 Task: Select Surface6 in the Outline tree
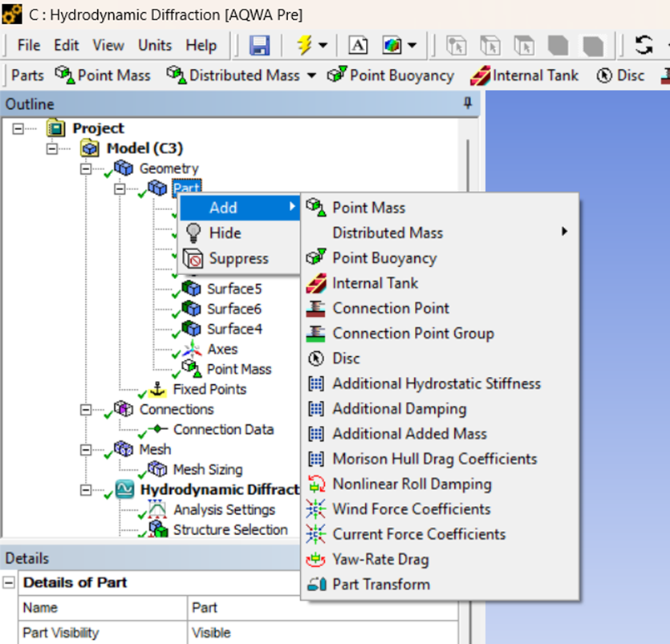234,310
